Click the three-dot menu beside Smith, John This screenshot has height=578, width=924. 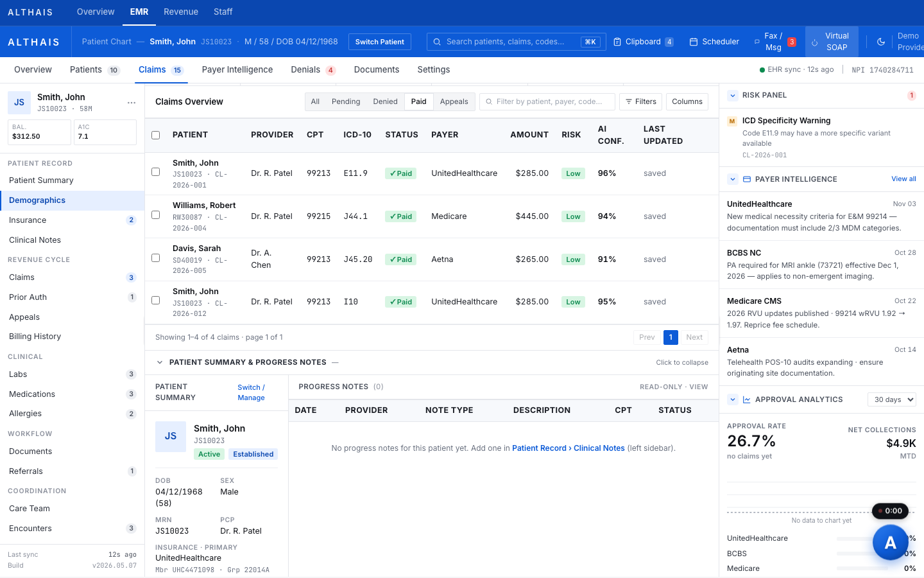(x=132, y=103)
